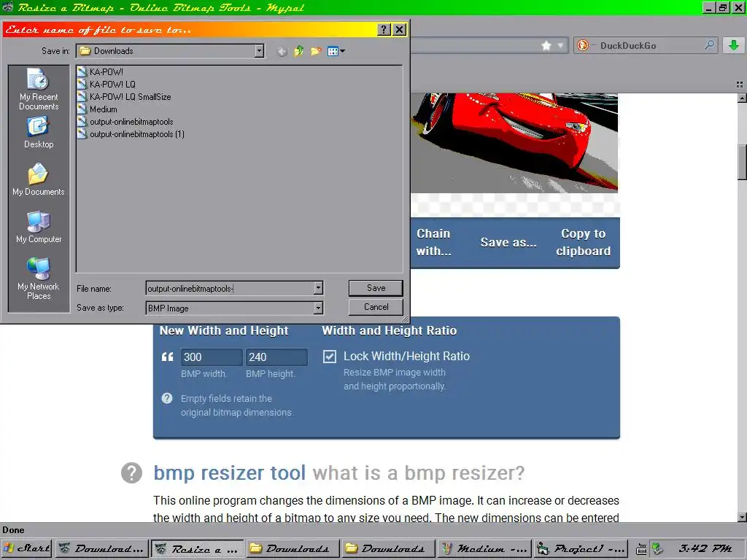Click the search magnifier icon
The height and width of the screenshot is (560, 747).
pyautogui.click(x=709, y=45)
